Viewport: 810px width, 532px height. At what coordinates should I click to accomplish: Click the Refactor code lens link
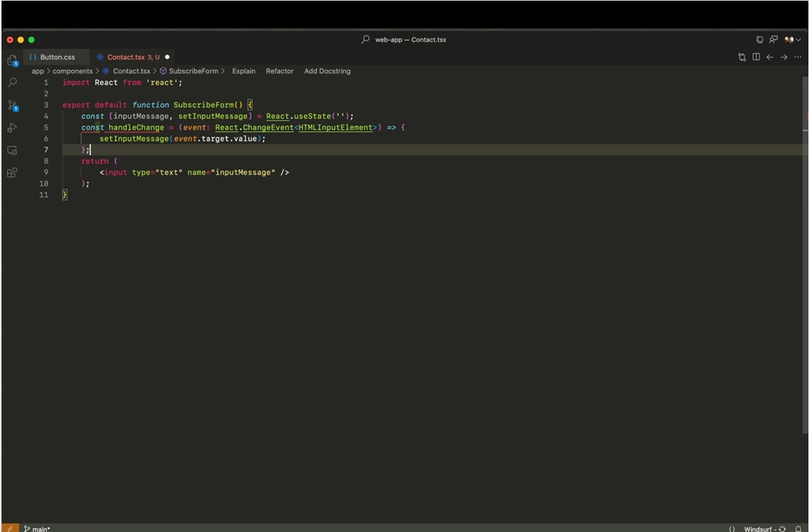(x=279, y=71)
